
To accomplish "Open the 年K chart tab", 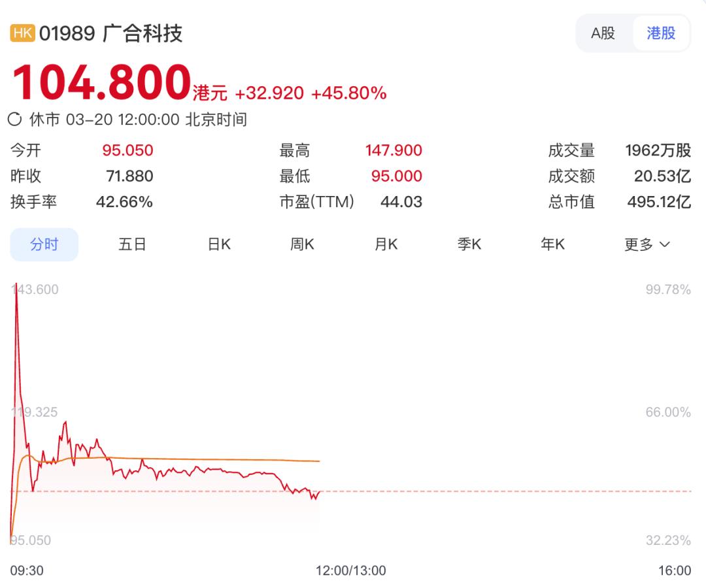I will pos(552,244).
